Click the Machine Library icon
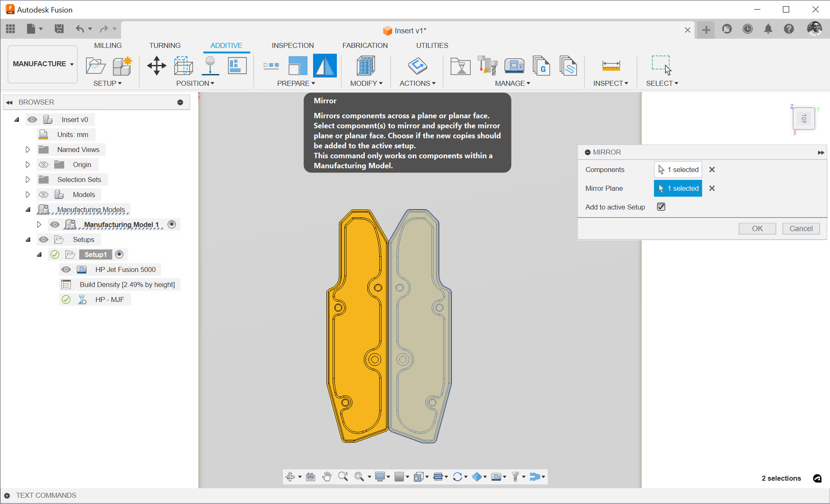The height and width of the screenshot is (504, 830). pos(514,66)
